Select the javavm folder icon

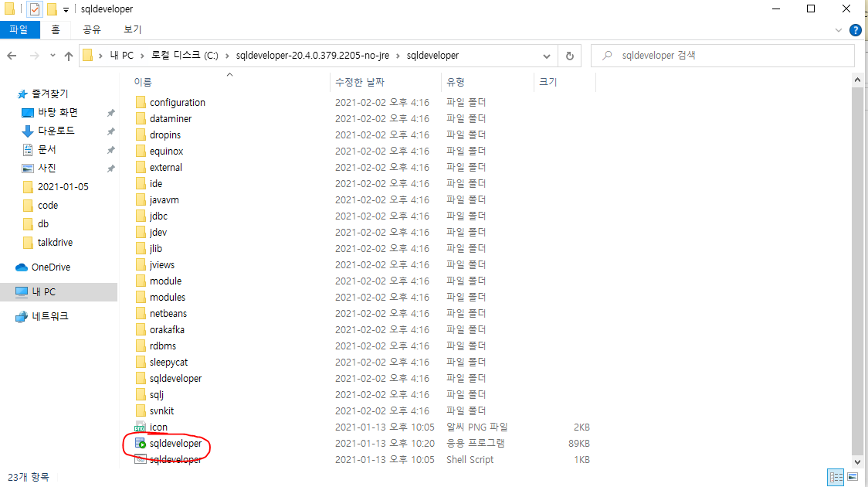pos(141,200)
